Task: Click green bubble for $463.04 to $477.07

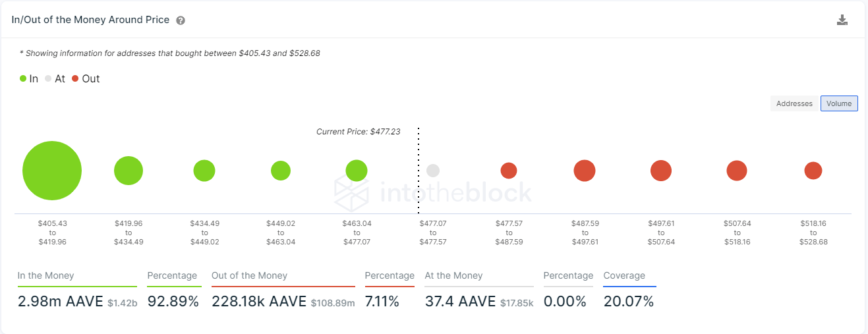Action: pos(357,171)
